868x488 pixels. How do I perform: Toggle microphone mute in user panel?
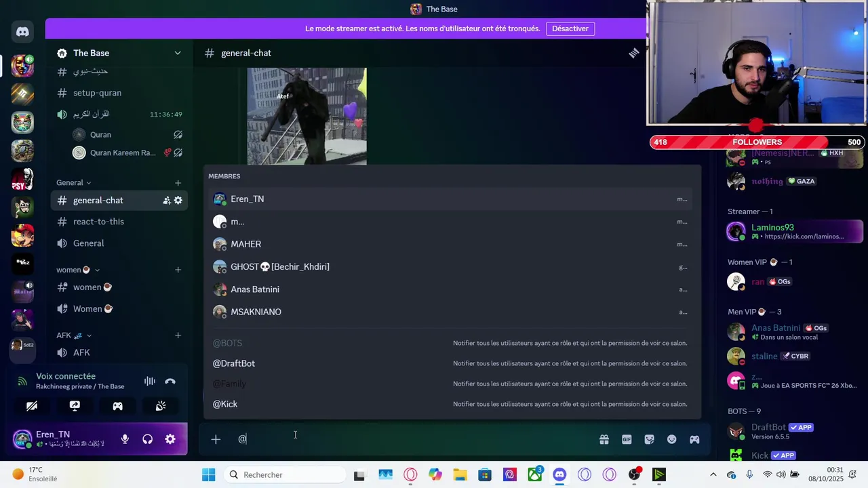125,439
